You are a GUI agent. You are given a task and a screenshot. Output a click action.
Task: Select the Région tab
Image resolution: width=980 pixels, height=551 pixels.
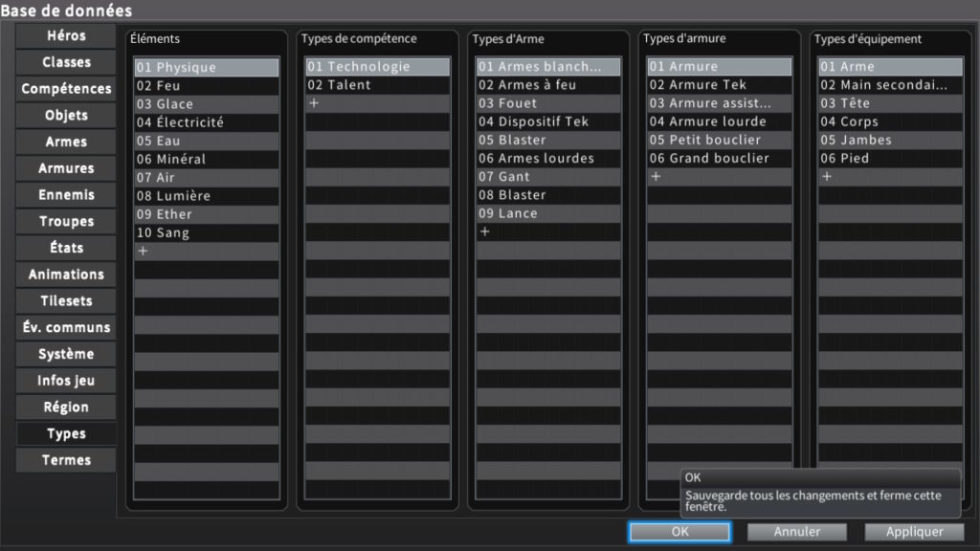tap(66, 408)
